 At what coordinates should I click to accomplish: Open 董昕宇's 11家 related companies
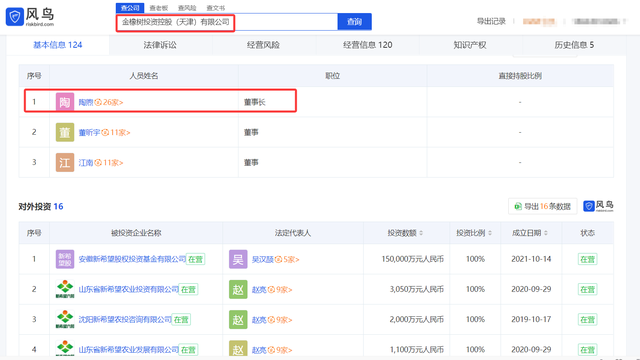[116, 132]
